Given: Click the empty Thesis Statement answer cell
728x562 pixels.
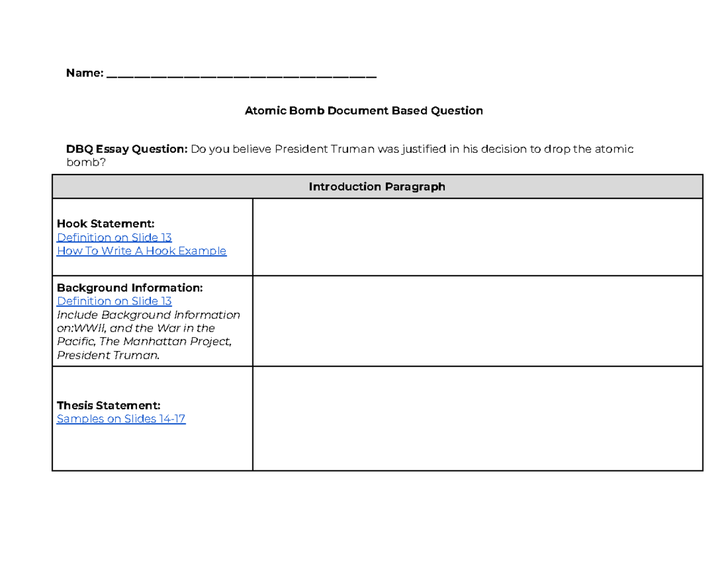Looking at the screenshot, I should 477,418.
